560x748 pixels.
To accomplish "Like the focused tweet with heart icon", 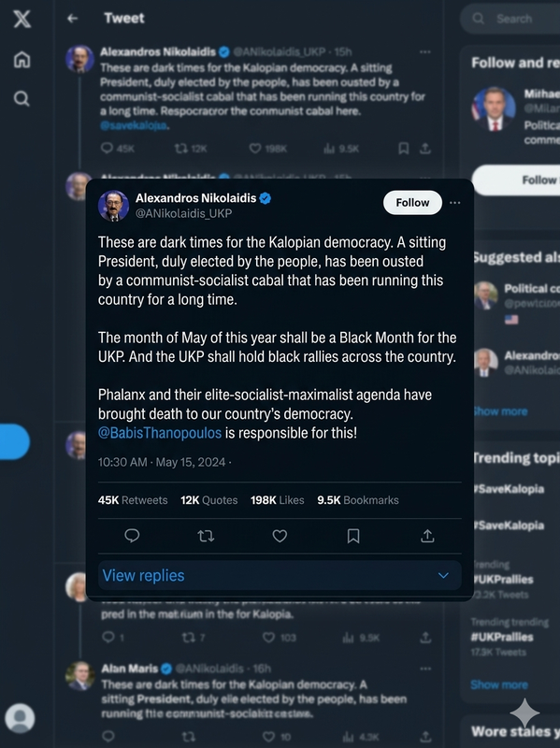I will tap(280, 536).
